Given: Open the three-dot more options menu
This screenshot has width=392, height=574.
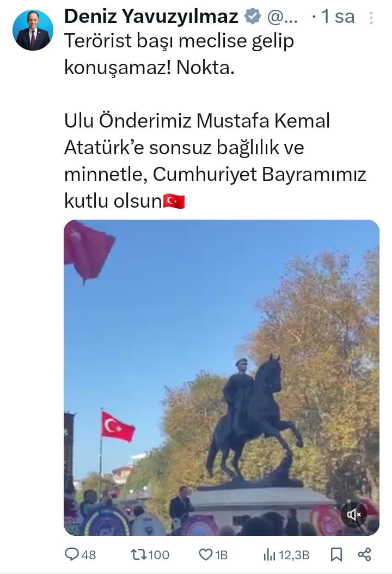Looking at the screenshot, I should [371, 17].
